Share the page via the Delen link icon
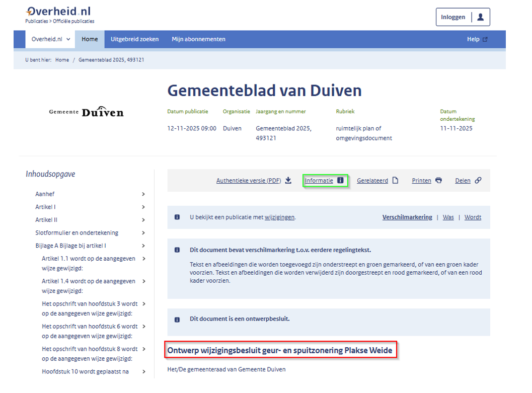 pos(476,180)
